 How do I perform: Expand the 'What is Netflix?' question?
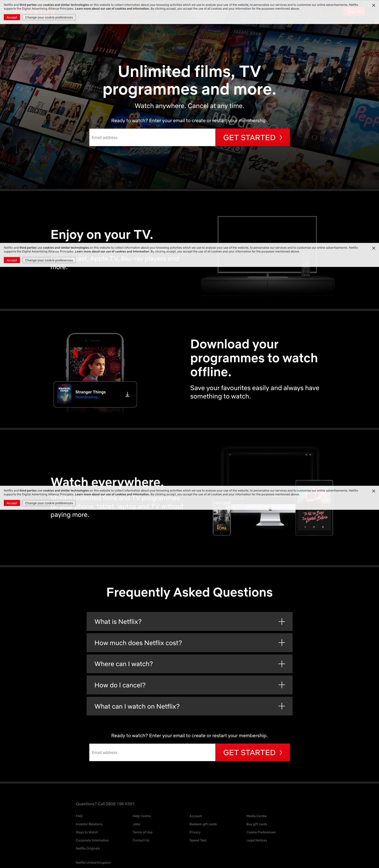[189, 622]
